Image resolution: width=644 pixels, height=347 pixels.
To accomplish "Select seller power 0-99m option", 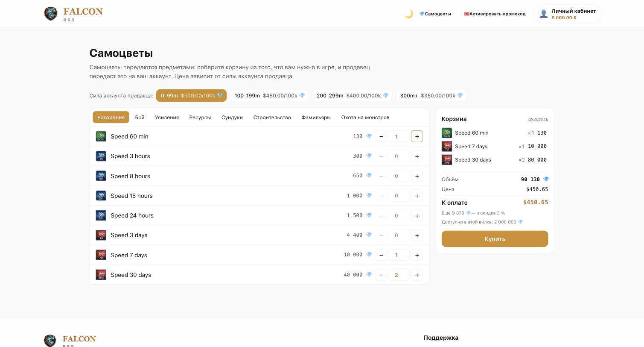I will tap(191, 96).
